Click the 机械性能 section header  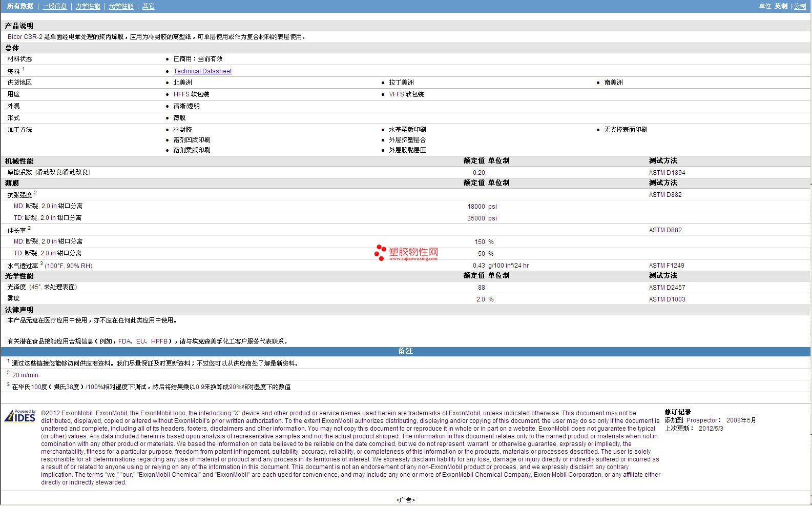tap(19, 161)
